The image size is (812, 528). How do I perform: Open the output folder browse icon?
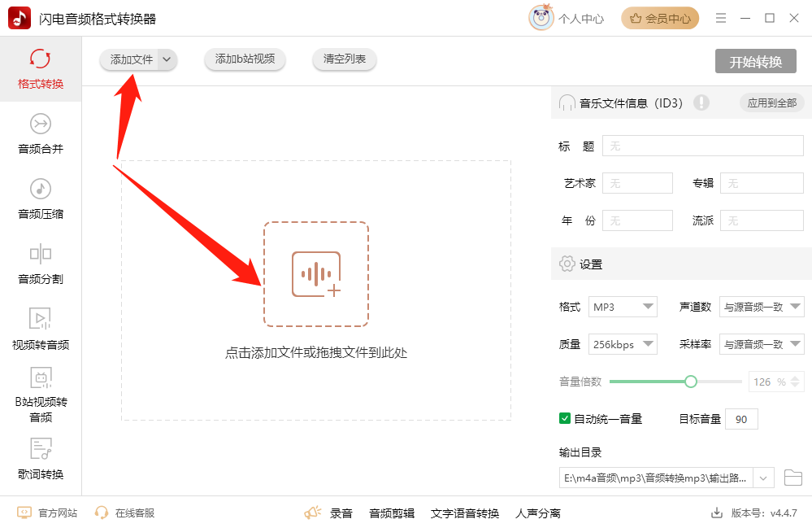click(x=792, y=478)
